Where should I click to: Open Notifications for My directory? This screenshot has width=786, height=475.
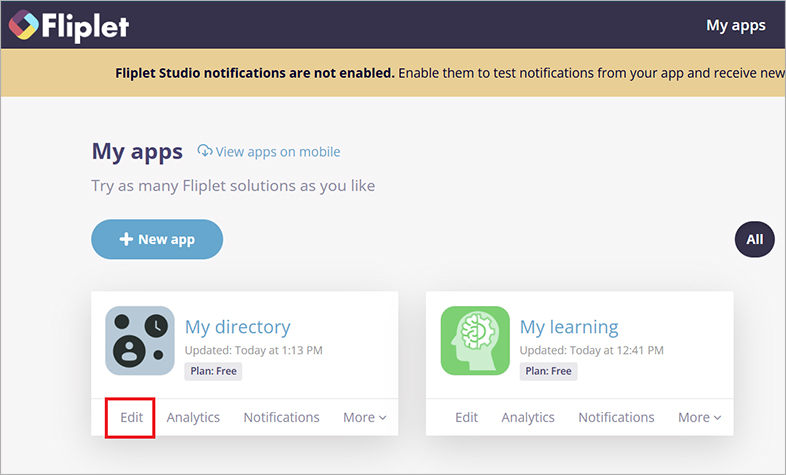click(x=281, y=417)
